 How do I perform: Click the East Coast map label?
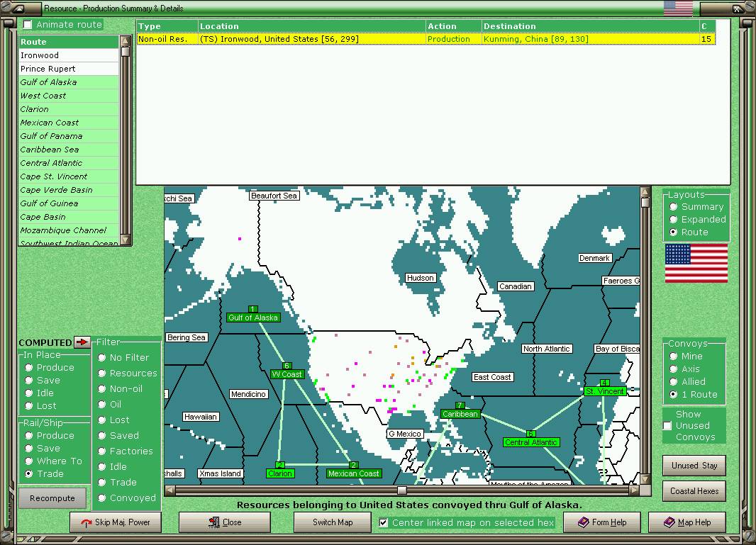pos(492,377)
